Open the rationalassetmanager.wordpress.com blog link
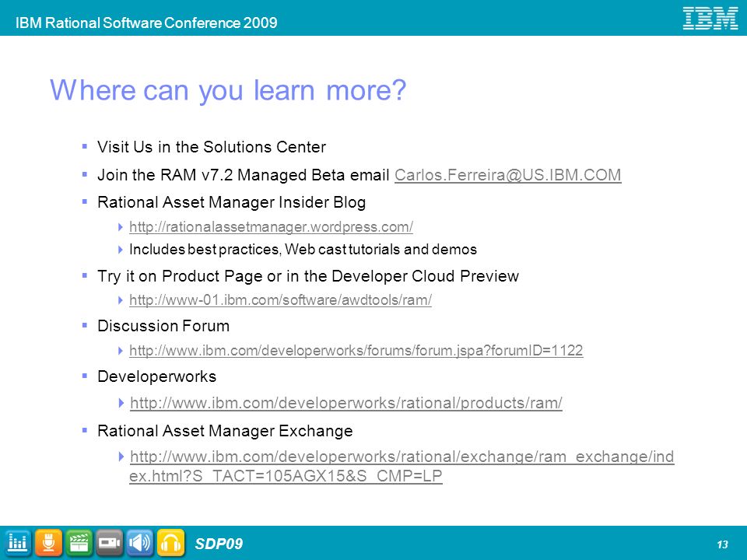The image size is (747, 560). click(x=271, y=226)
